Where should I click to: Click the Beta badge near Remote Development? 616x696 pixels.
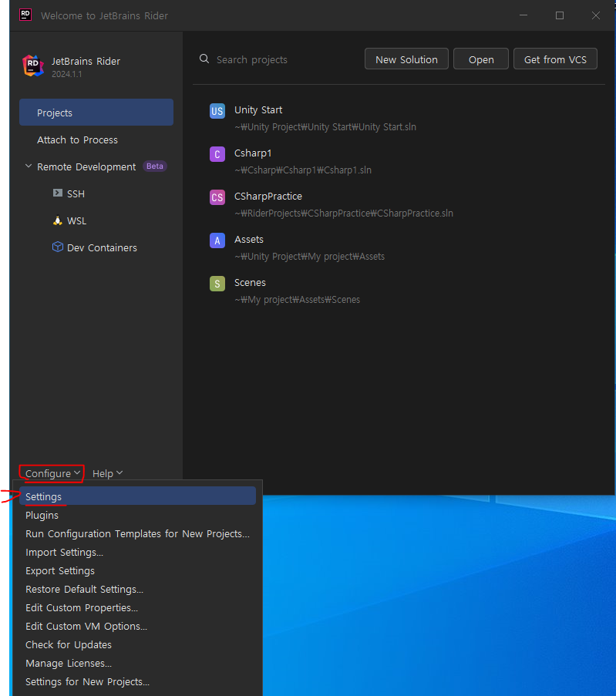[154, 166]
